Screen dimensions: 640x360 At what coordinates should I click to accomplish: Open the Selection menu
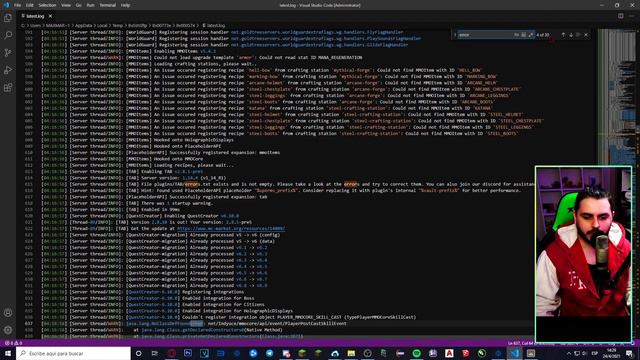pos(47,5)
